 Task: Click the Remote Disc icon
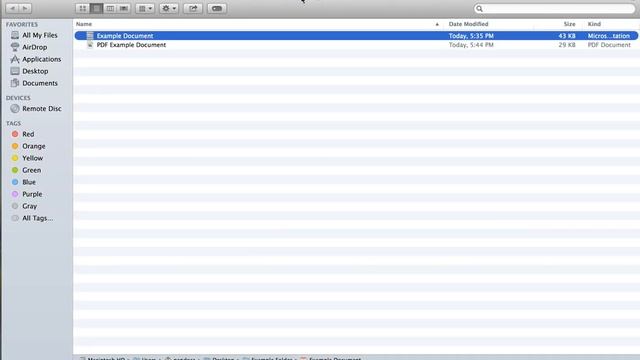click(15, 109)
